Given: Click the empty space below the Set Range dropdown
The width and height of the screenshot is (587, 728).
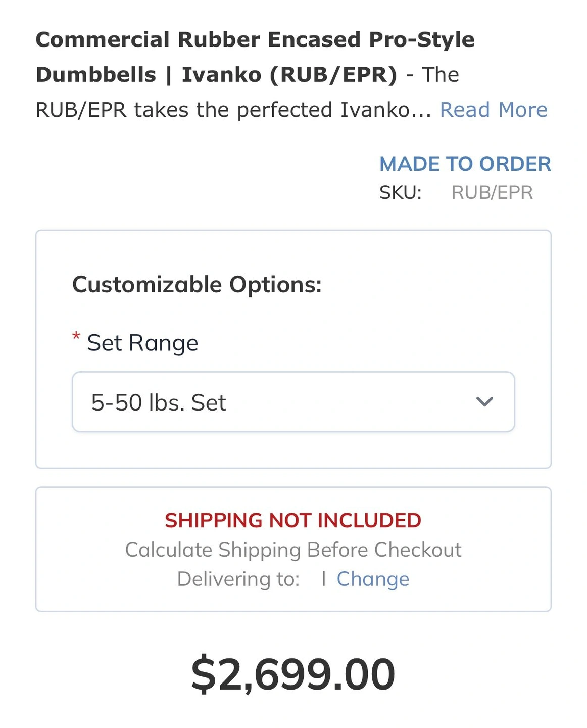Looking at the screenshot, I should [x=293, y=450].
